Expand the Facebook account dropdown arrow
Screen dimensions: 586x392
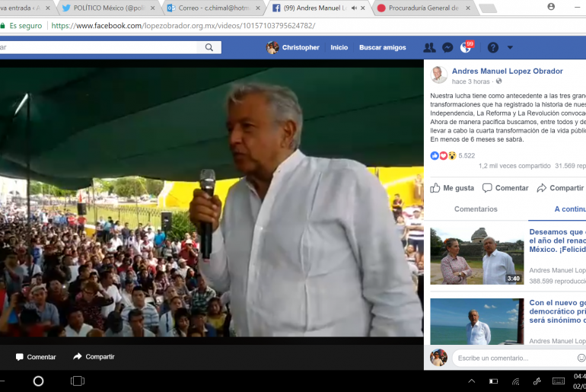pyautogui.click(x=510, y=47)
